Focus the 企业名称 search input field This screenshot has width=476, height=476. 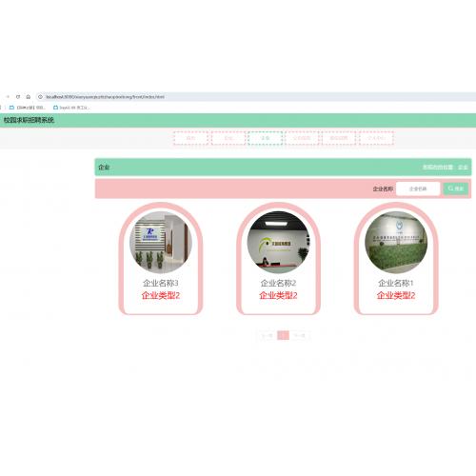(x=418, y=188)
